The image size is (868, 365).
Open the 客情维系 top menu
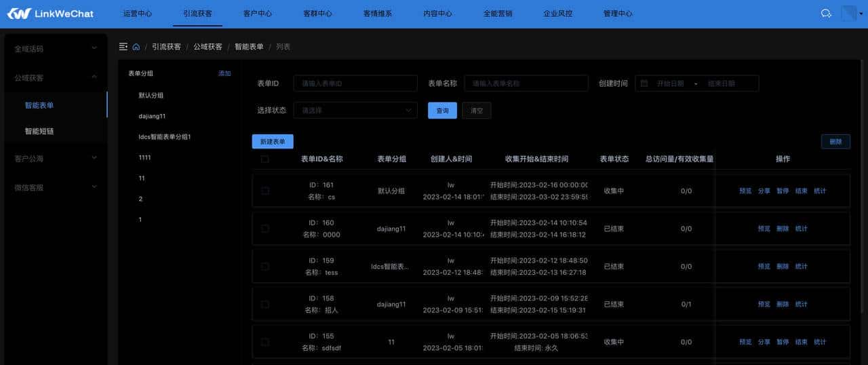(378, 14)
